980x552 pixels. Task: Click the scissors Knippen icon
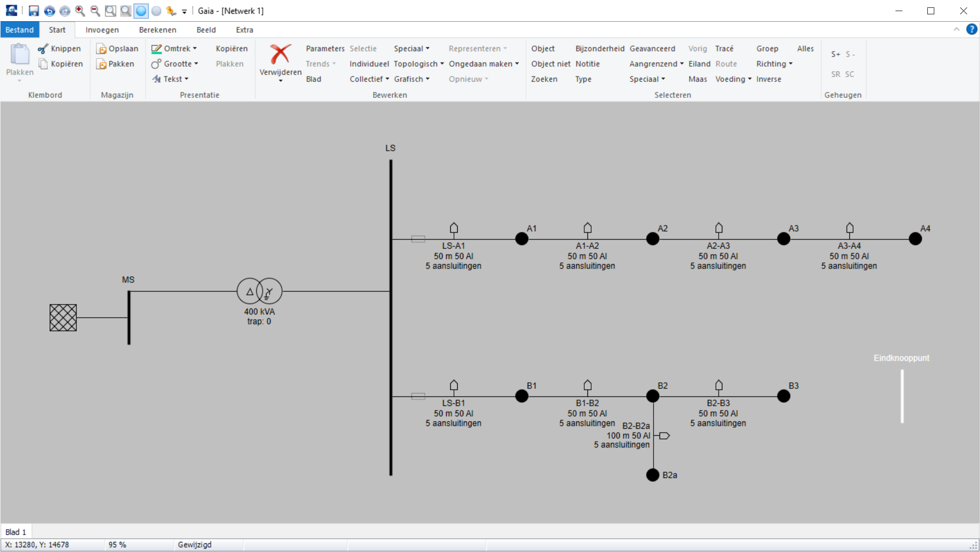click(x=43, y=49)
